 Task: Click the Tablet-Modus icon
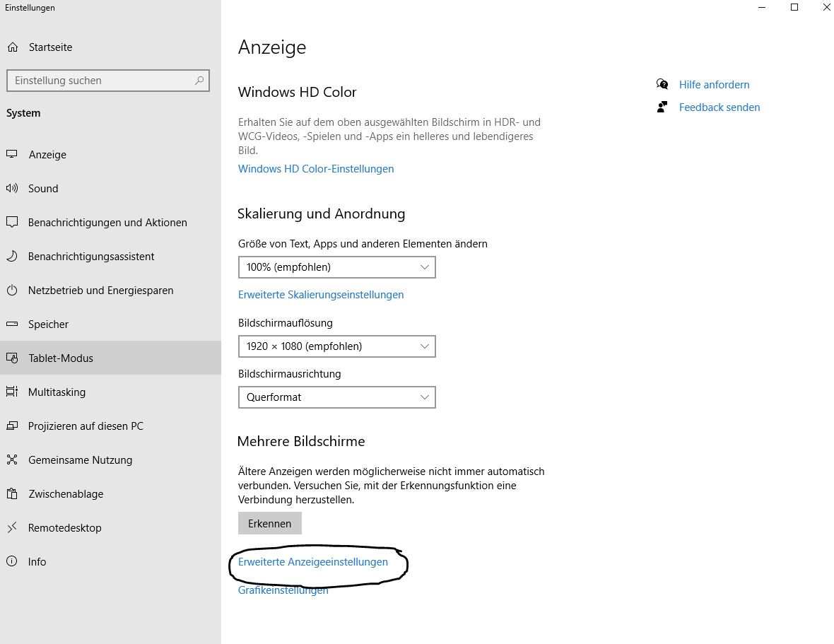click(x=12, y=358)
